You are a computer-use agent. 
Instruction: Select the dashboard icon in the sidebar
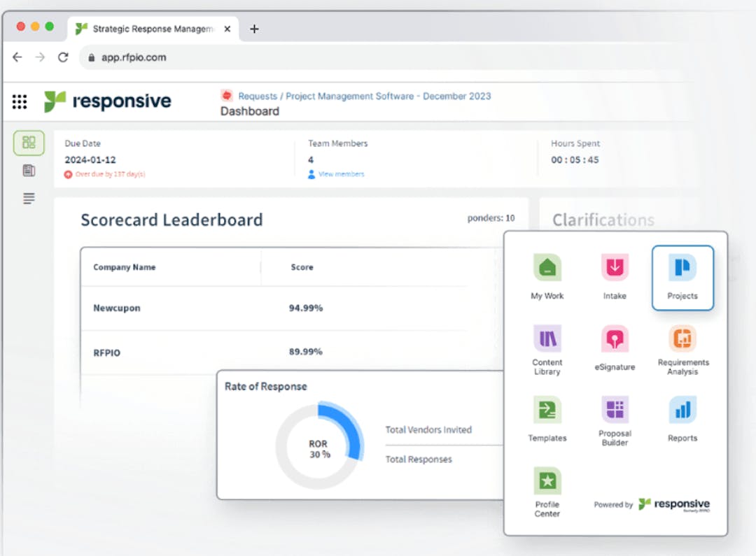click(x=29, y=142)
